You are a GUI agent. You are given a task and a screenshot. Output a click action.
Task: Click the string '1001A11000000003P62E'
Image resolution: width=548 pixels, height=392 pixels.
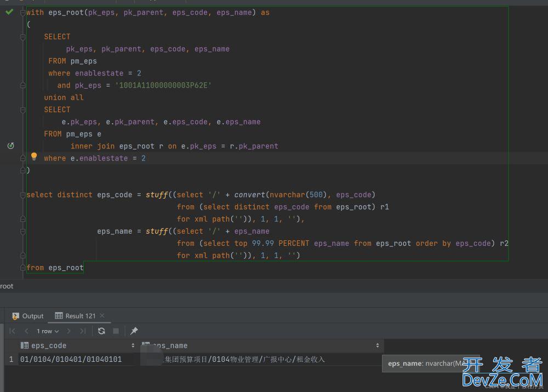click(x=163, y=85)
